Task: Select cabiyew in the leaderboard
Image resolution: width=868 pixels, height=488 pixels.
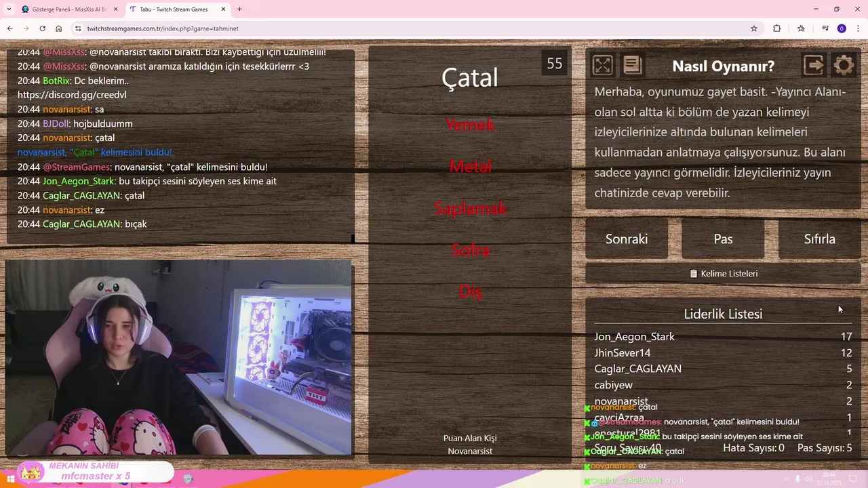Action: 613,385
